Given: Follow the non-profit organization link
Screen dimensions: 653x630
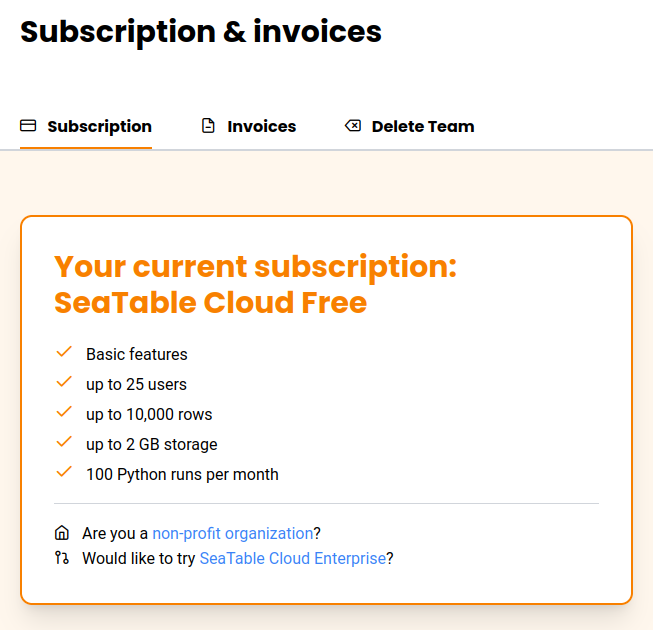Looking at the screenshot, I should (x=232, y=533).
